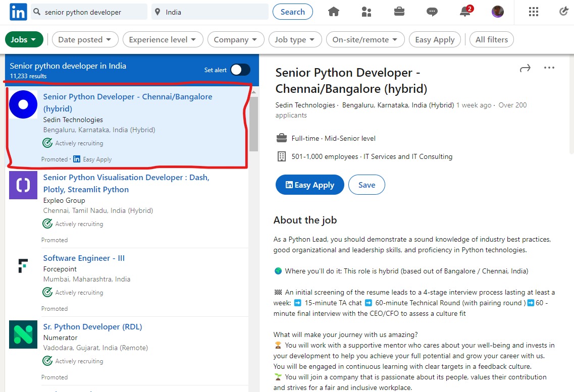Open Sr. Python Developer (RDL) listing
574x392 pixels.
(92, 326)
